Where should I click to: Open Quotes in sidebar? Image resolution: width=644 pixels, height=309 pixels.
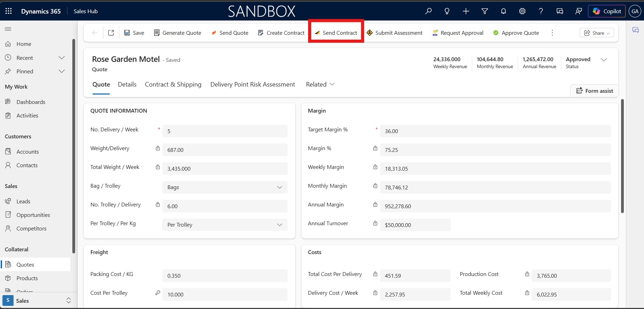pyautogui.click(x=35, y=265)
